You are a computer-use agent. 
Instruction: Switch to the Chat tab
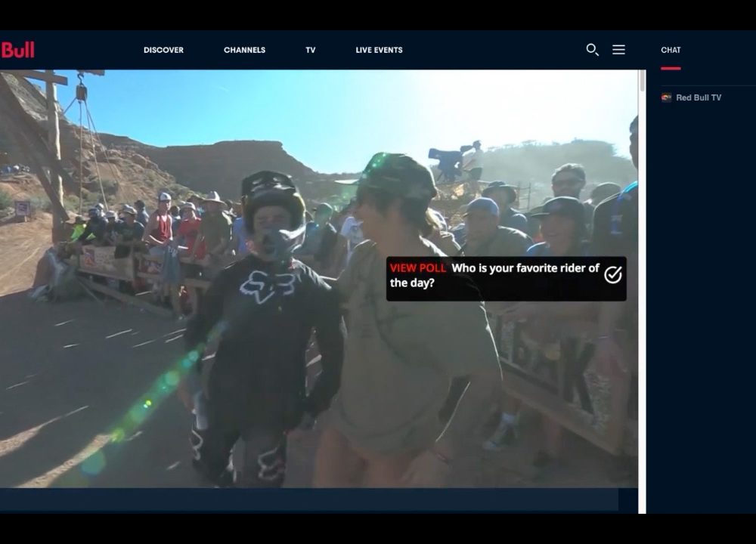pyautogui.click(x=671, y=50)
